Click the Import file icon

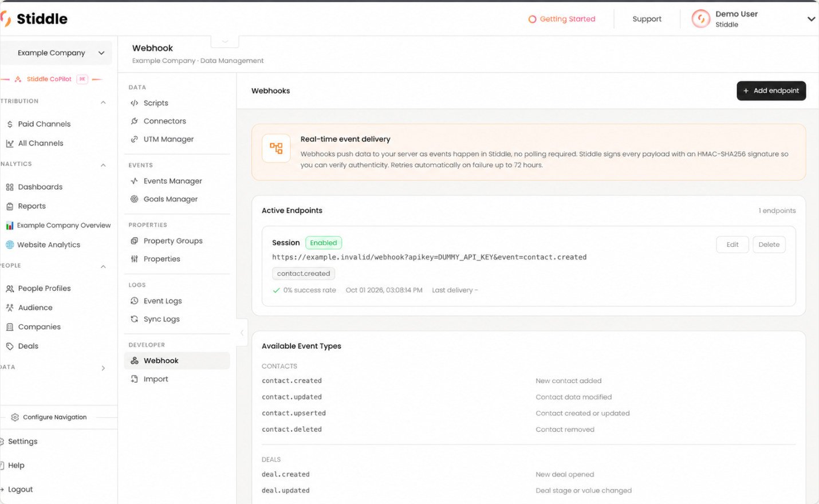pos(134,379)
